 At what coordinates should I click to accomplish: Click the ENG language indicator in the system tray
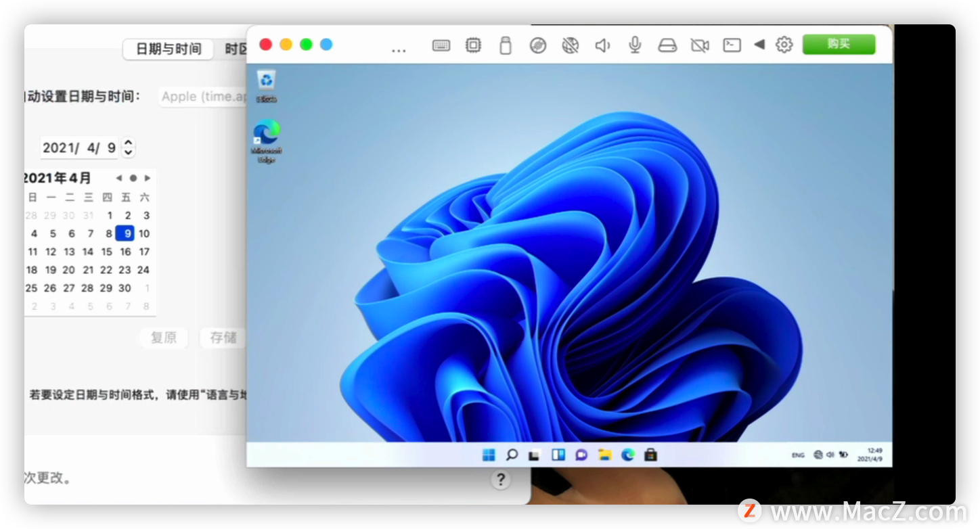(x=798, y=455)
